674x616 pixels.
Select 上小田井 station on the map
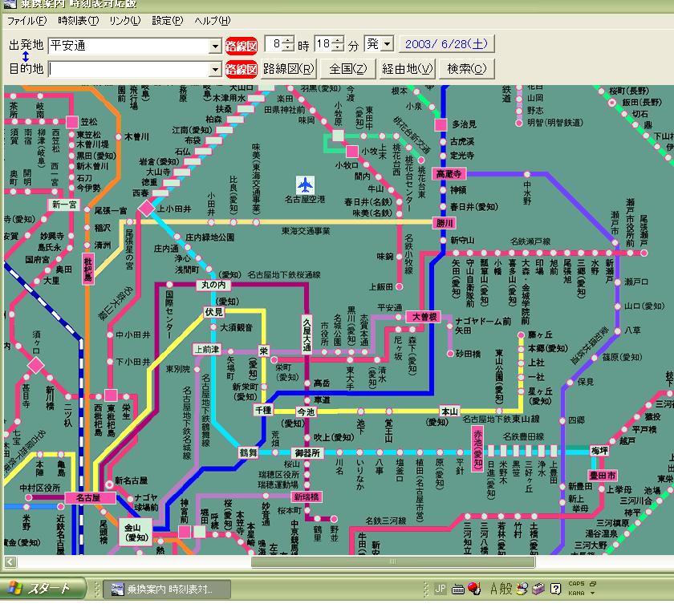146,209
